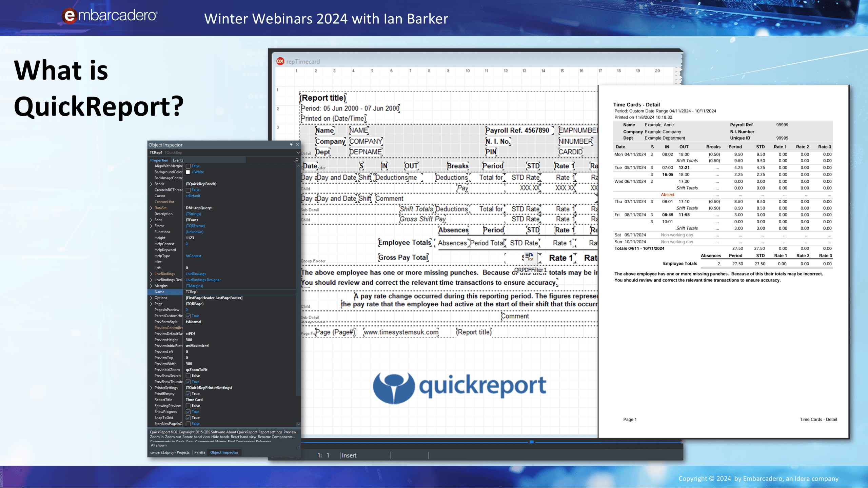Enable the ShowingPreview checkbox

click(188, 406)
